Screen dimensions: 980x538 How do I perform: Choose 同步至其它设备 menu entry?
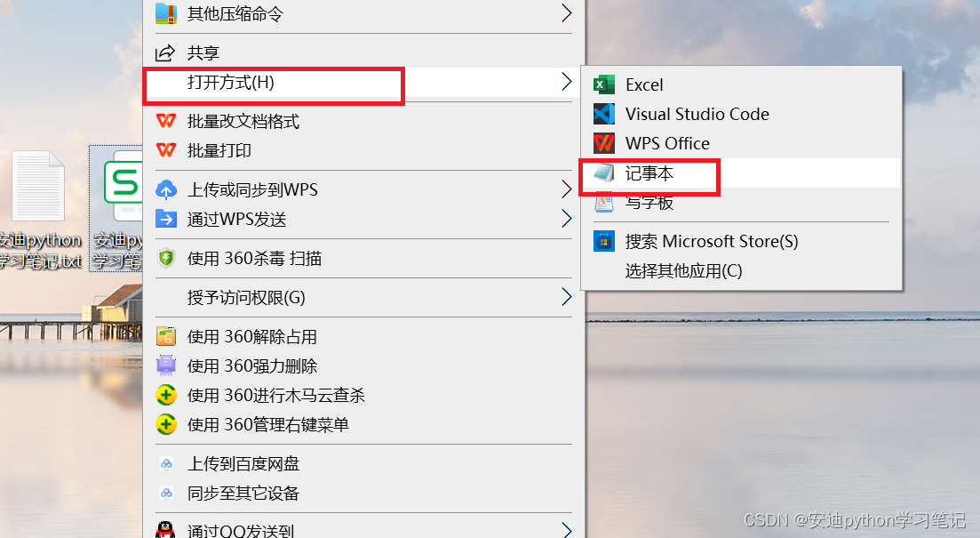click(x=363, y=493)
